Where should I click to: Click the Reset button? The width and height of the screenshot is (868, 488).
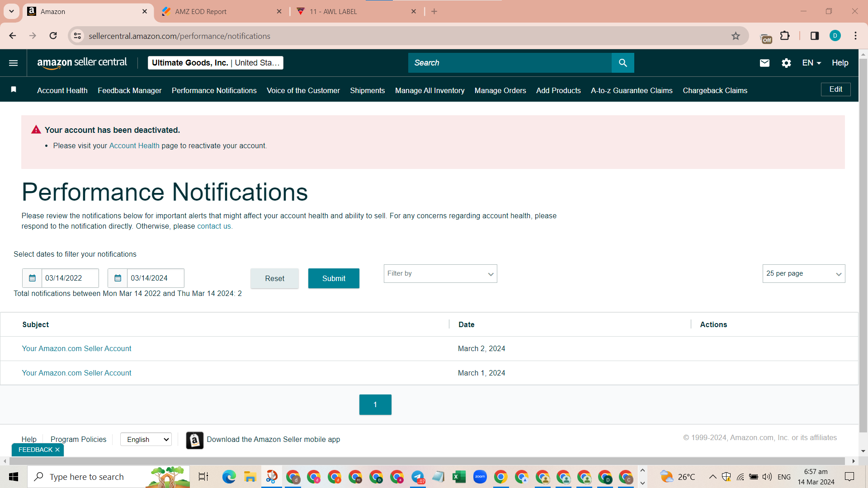click(274, 278)
